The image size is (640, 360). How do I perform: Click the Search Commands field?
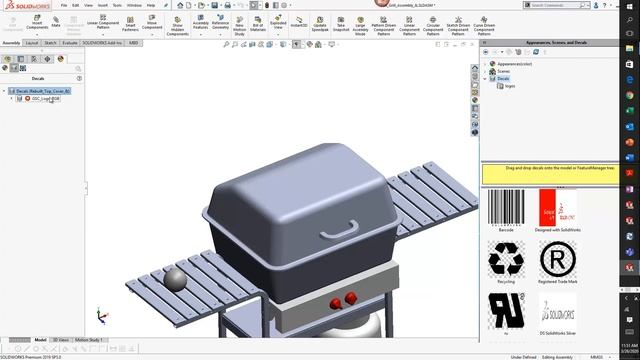click(x=555, y=5)
